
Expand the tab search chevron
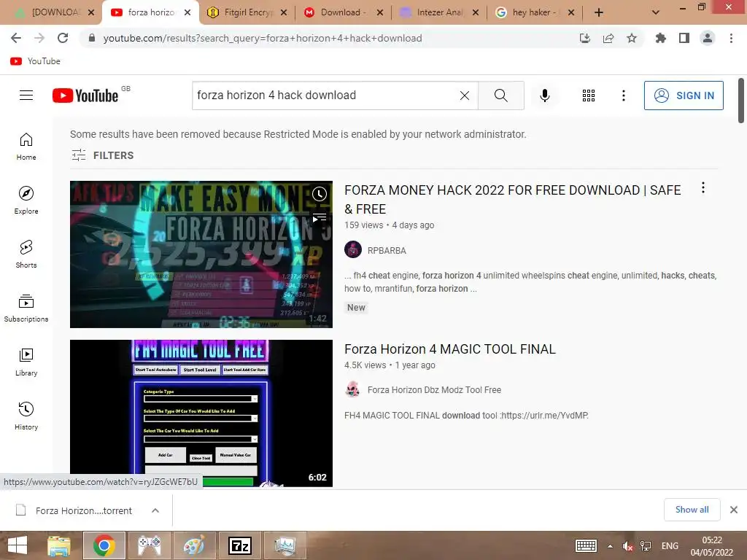[656, 12]
